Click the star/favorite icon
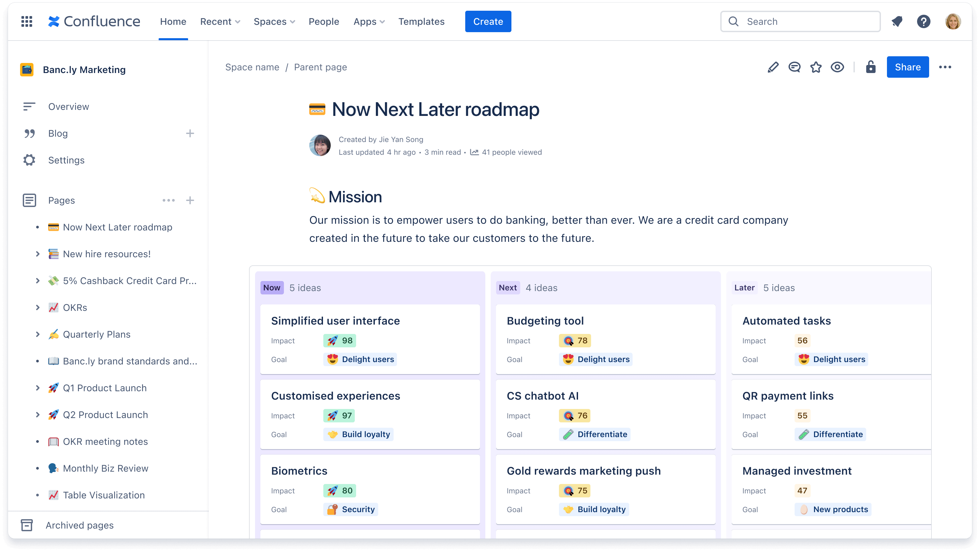Viewport: 980px width, 552px height. pyautogui.click(x=816, y=67)
